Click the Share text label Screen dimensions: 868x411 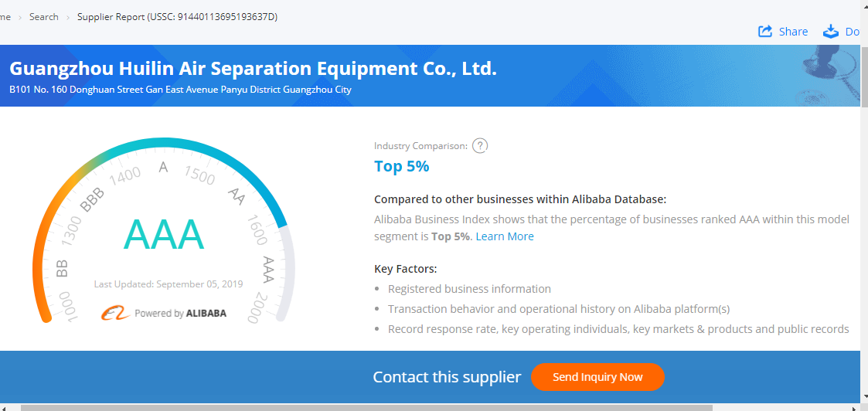[793, 32]
